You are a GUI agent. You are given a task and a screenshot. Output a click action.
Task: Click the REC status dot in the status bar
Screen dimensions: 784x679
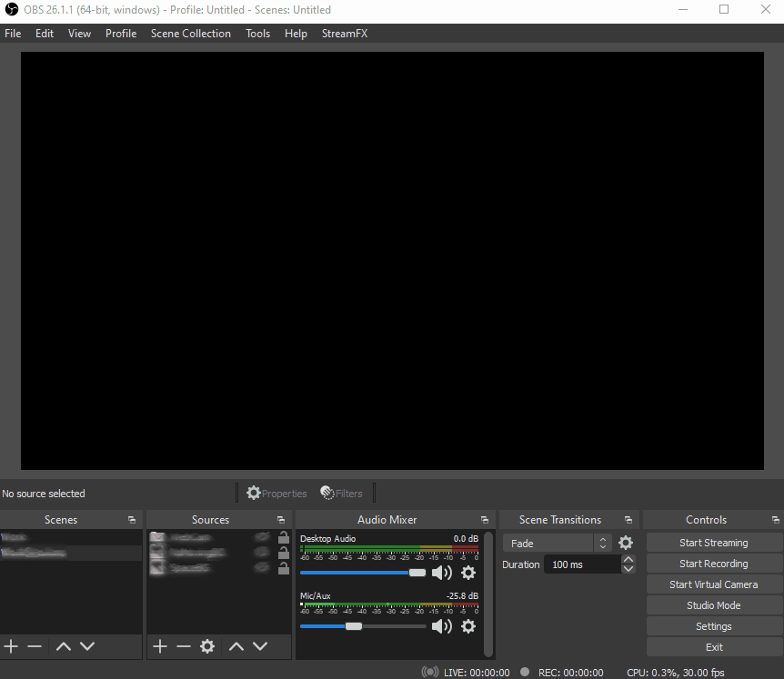[x=525, y=672]
